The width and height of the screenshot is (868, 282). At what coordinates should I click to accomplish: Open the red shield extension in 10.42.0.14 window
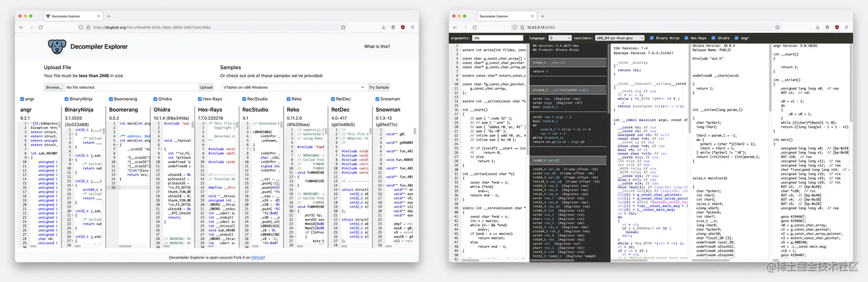836,27
